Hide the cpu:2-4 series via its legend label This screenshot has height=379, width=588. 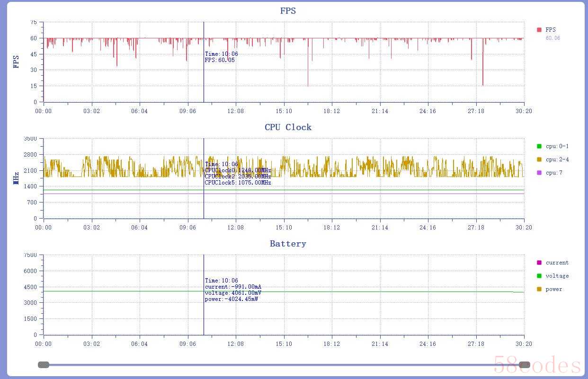click(557, 159)
